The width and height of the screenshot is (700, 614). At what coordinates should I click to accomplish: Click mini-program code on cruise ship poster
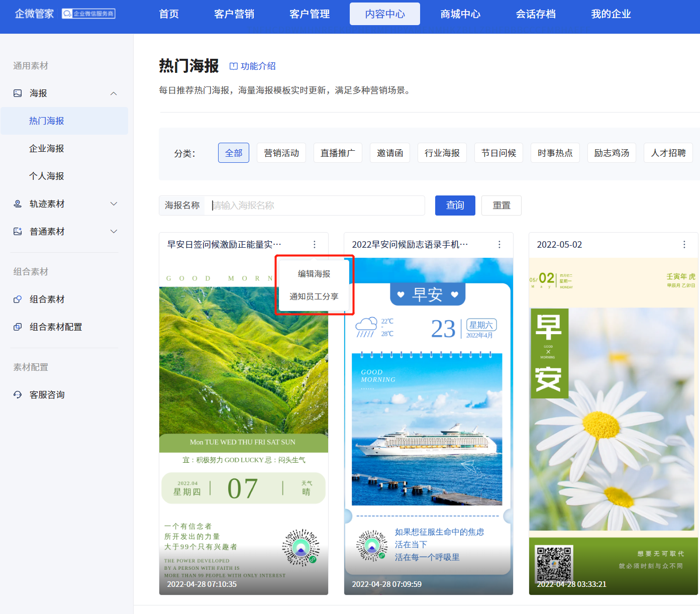pos(372,546)
